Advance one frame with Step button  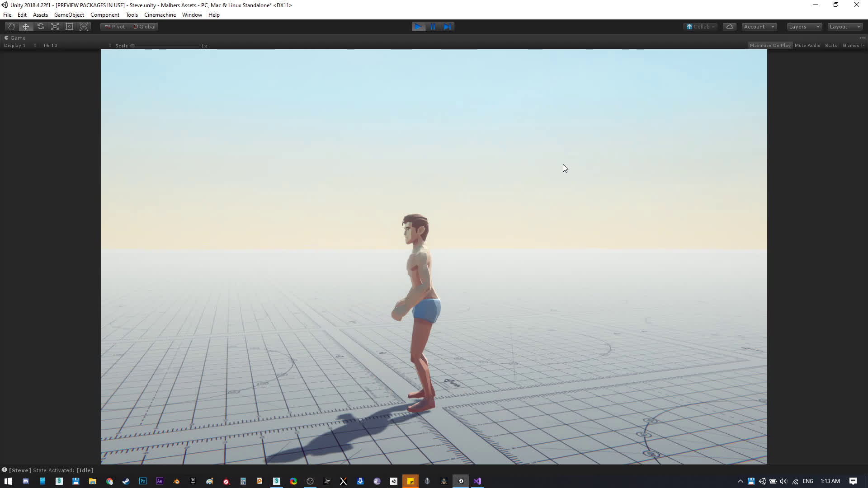point(448,27)
